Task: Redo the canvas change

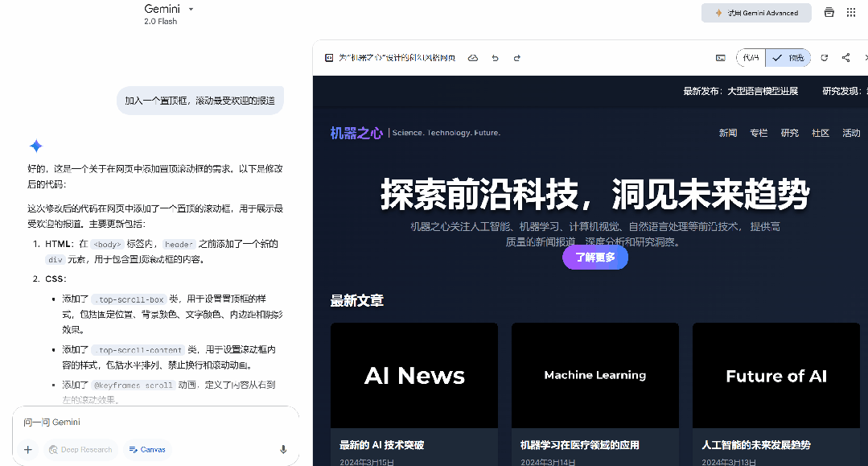Action: click(x=516, y=58)
